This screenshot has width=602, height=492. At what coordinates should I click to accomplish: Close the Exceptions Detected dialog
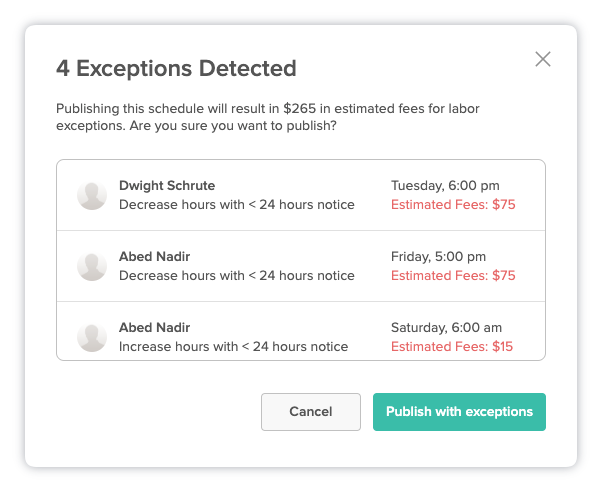coord(543,59)
